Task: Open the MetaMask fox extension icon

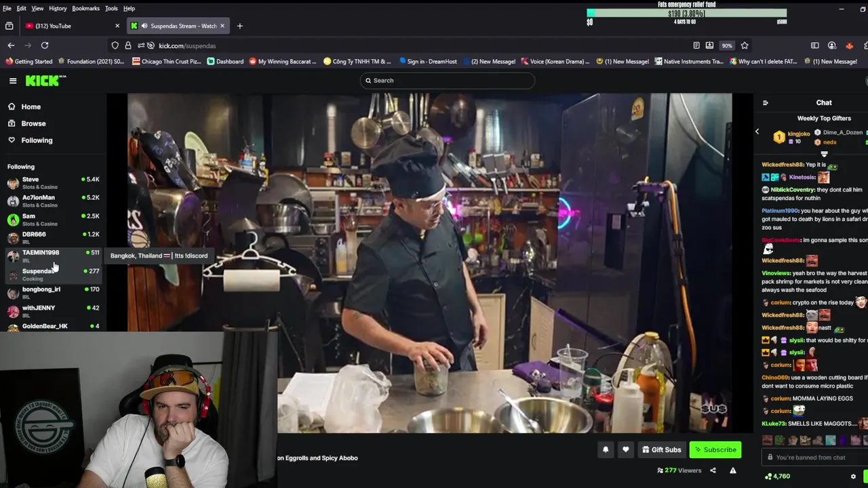Action: click(x=849, y=45)
